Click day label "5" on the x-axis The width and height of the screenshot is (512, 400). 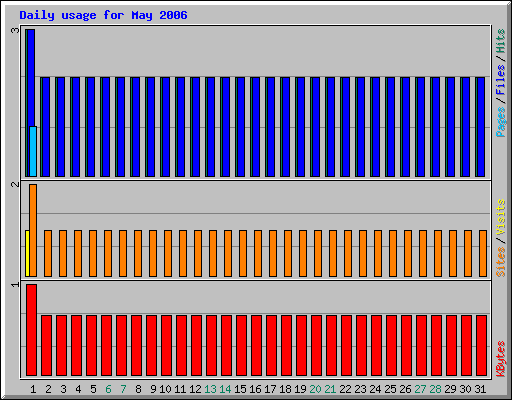93,389
